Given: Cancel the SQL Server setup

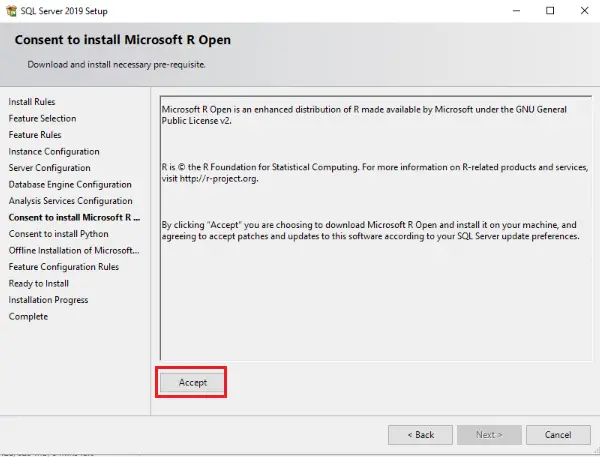Looking at the screenshot, I should 558,435.
